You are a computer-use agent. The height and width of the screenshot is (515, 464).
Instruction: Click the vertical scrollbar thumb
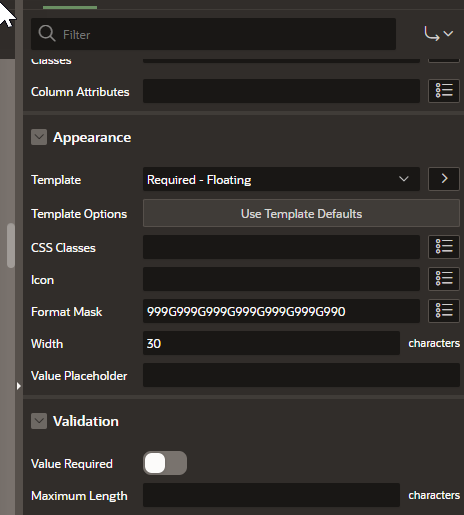(x=11, y=246)
